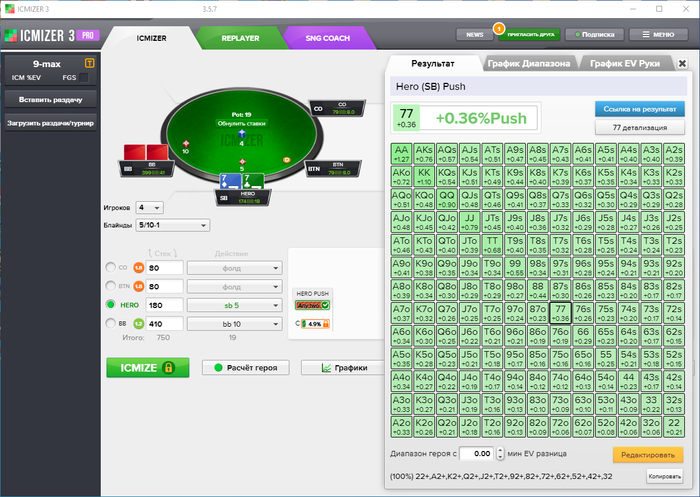Click hero's green seven of clubs card

(x=253, y=182)
